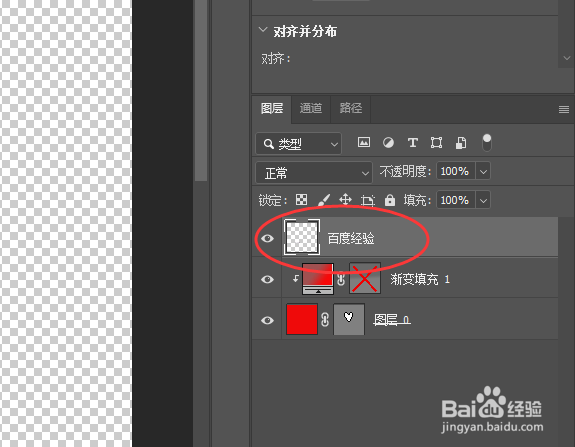Filter layers by adjustment layer type
The width and height of the screenshot is (575, 447).
388,142
